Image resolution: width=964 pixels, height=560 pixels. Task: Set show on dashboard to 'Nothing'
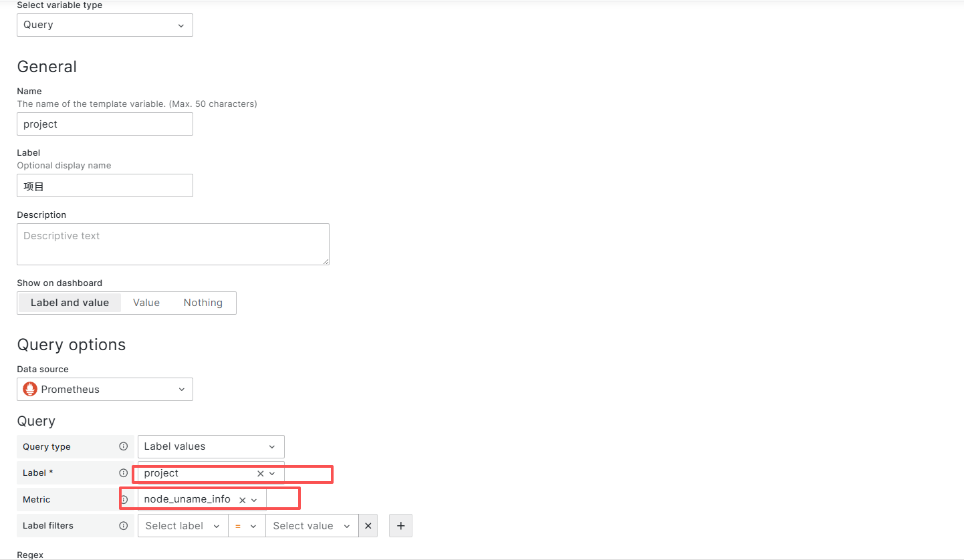203,303
